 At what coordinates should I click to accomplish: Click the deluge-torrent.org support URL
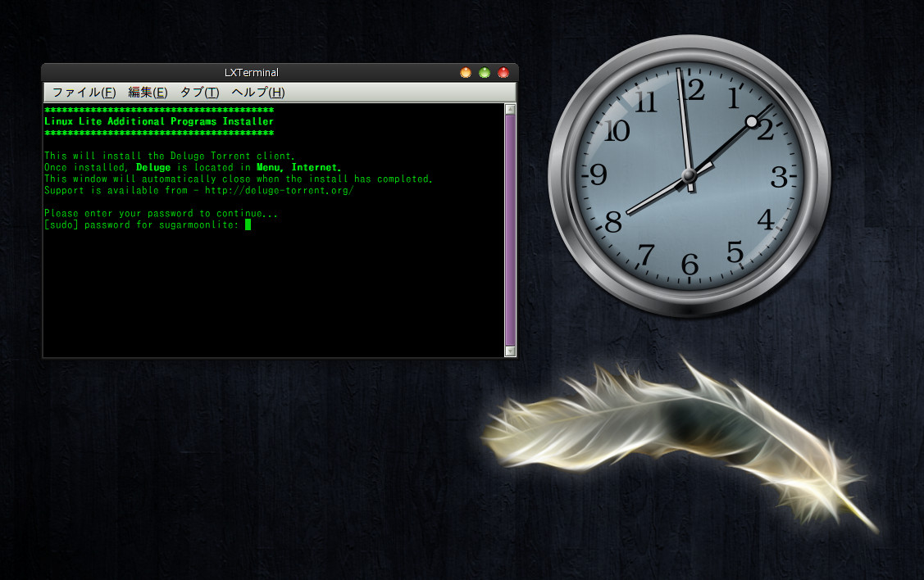280,190
